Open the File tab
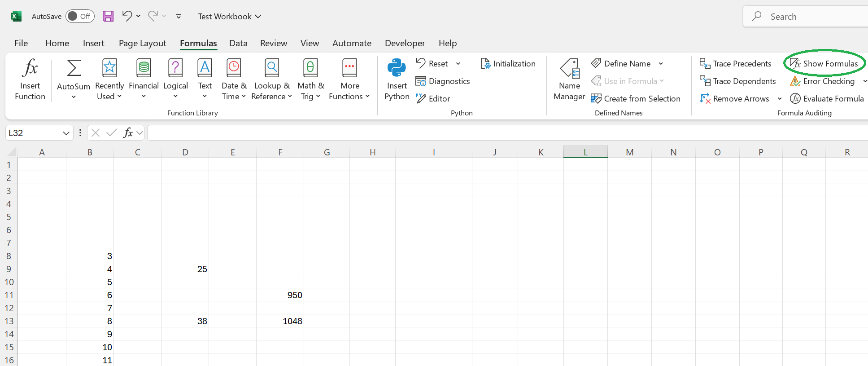 pyautogui.click(x=21, y=43)
